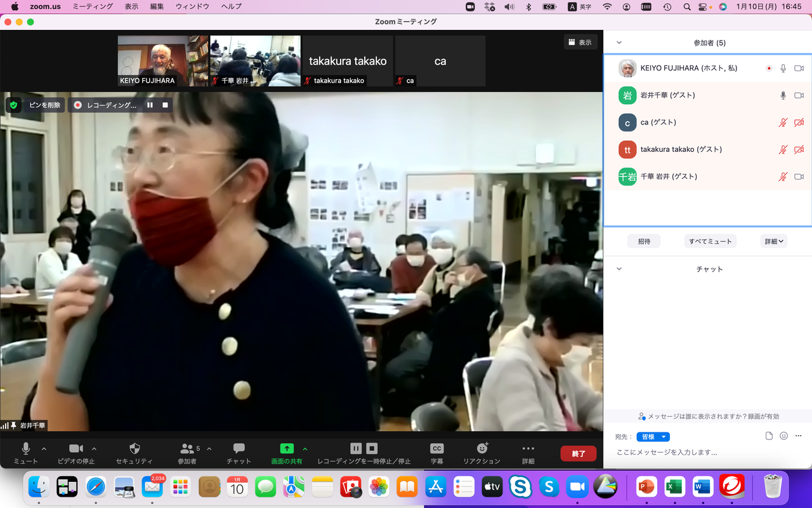Pause recording from the top-left recording indicator

(x=150, y=105)
